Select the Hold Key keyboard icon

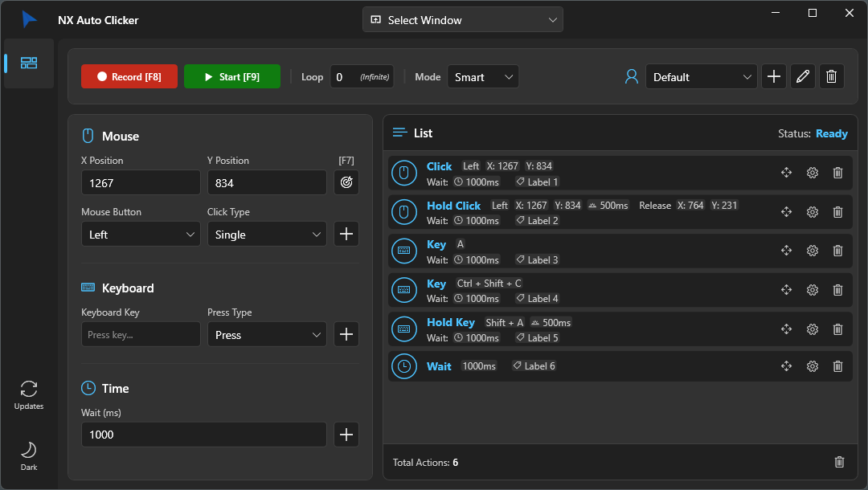coord(404,329)
